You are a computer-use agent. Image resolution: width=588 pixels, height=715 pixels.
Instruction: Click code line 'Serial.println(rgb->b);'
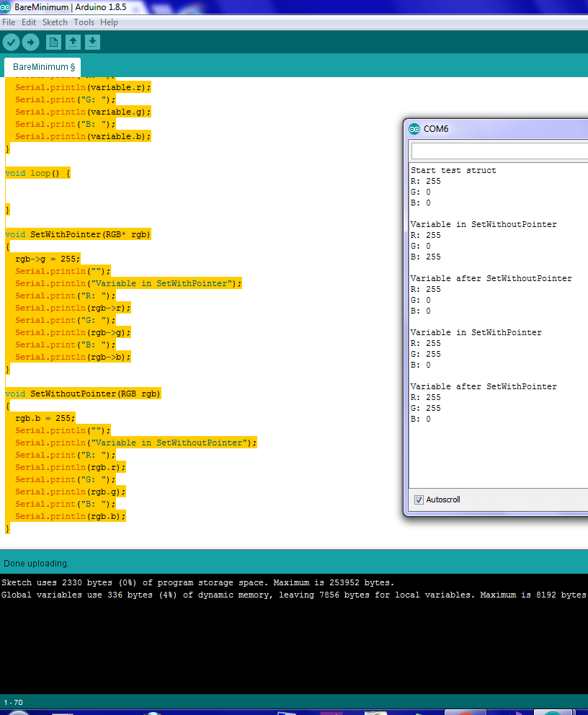click(x=73, y=357)
